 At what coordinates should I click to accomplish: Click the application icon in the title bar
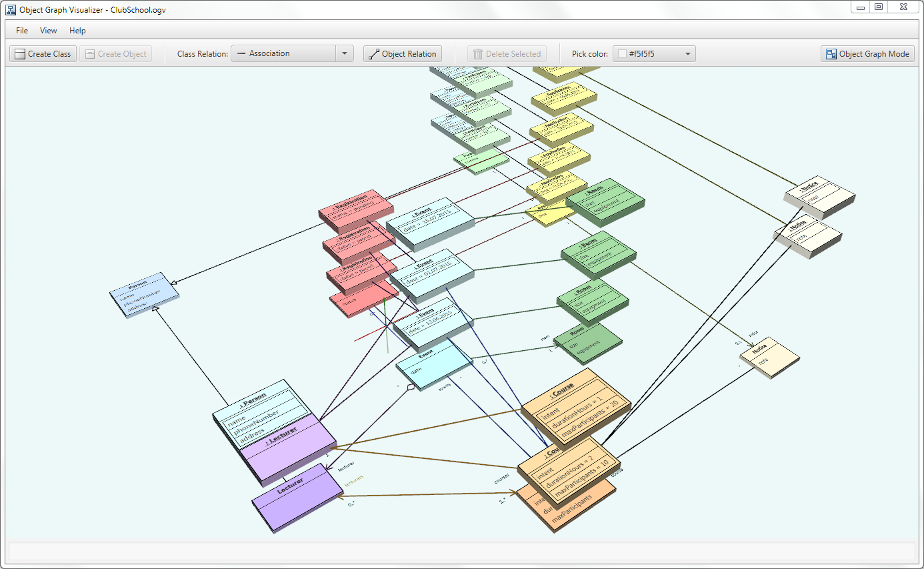click(x=10, y=9)
